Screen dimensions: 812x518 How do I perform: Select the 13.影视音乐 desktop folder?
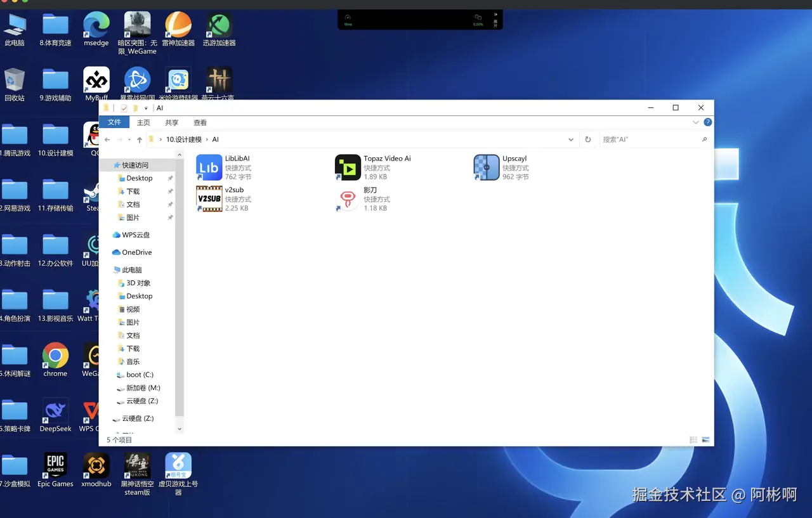click(55, 305)
